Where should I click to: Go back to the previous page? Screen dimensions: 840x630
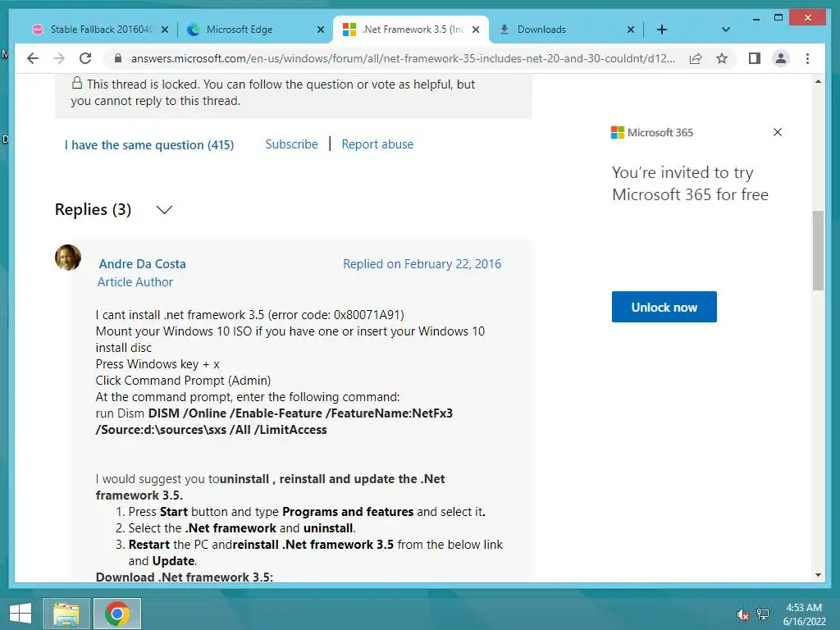[33, 58]
